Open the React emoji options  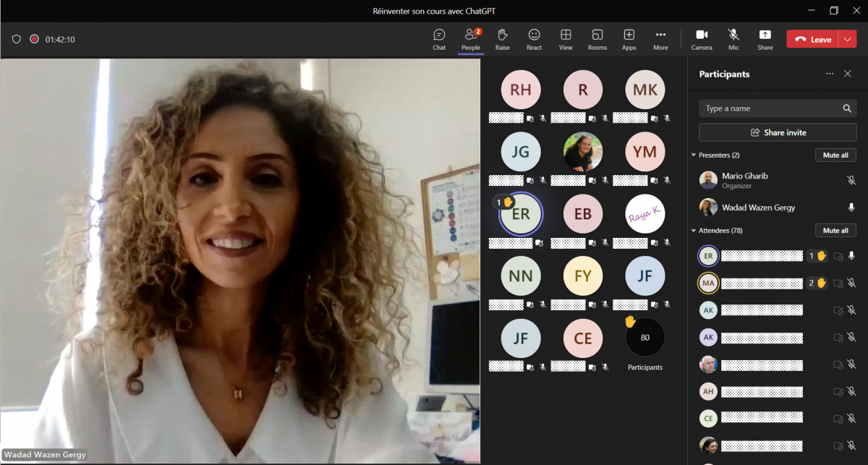(534, 39)
